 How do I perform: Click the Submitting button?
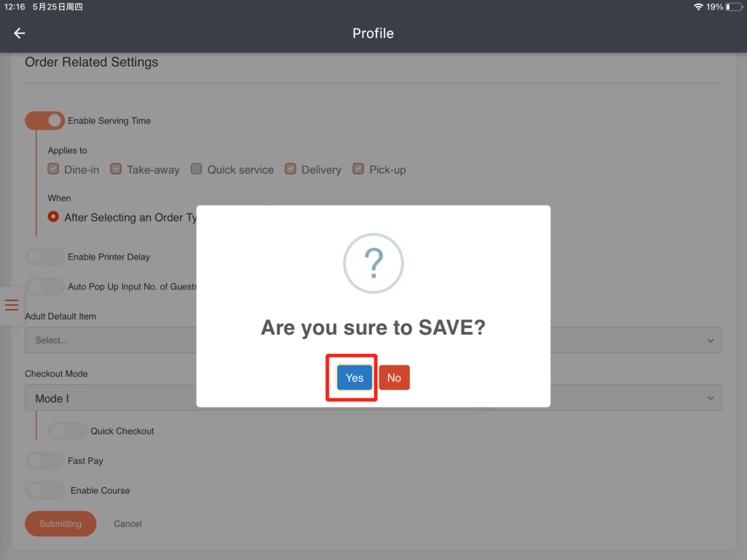pos(61,524)
